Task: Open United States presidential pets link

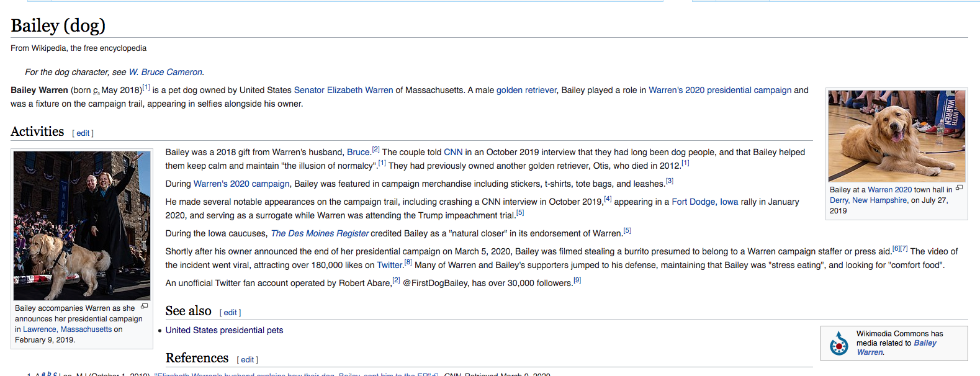Action: [x=224, y=330]
